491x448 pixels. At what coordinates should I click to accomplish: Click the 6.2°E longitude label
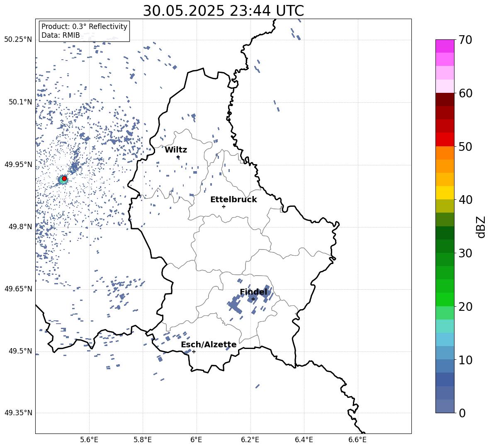pyautogui.click(x=250, y=440)
